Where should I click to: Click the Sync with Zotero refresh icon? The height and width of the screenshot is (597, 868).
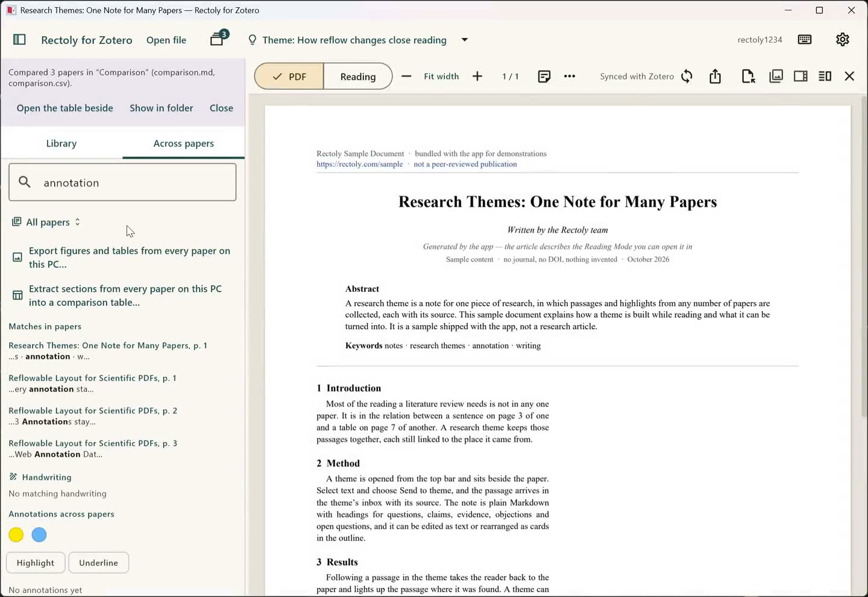pyautogui.click(x=687, y=77)
